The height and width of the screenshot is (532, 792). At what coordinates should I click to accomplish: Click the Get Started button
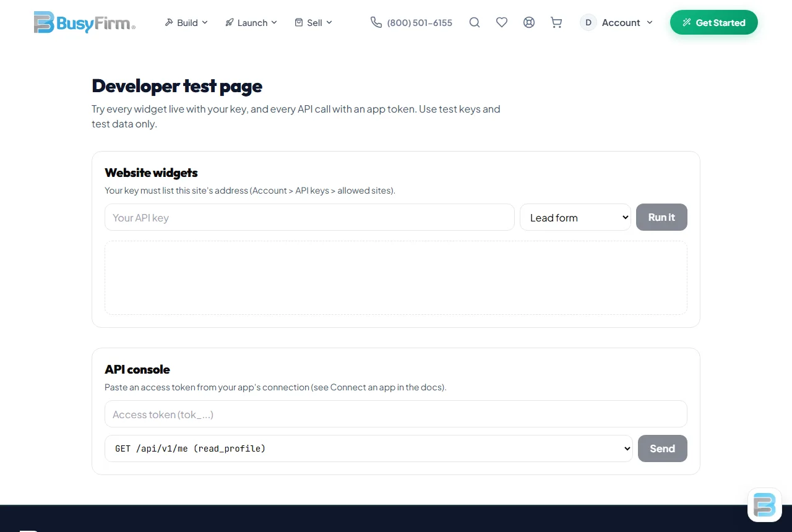pyautogui.click(x=714, y=22)
